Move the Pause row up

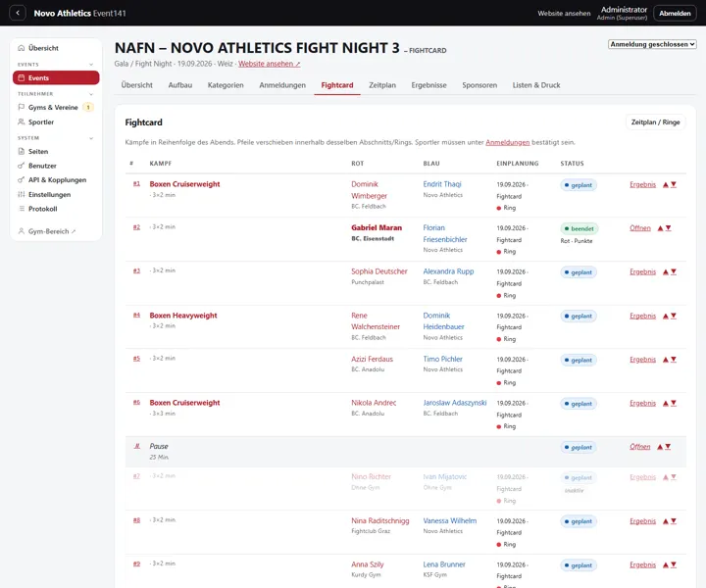pyautogui.click(x=660, y=447)
